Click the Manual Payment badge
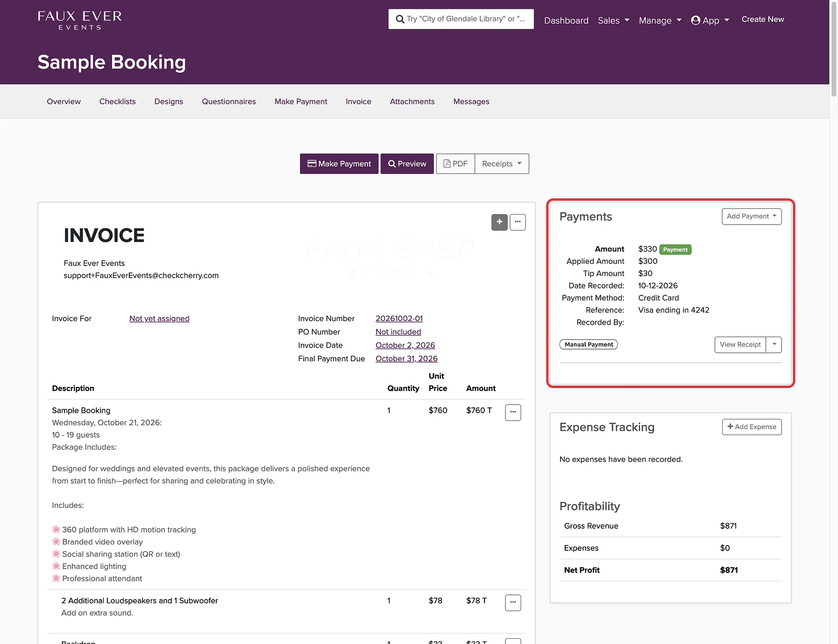Image resolution: width=838 pixels, height=644 pixels. point(589,345)
